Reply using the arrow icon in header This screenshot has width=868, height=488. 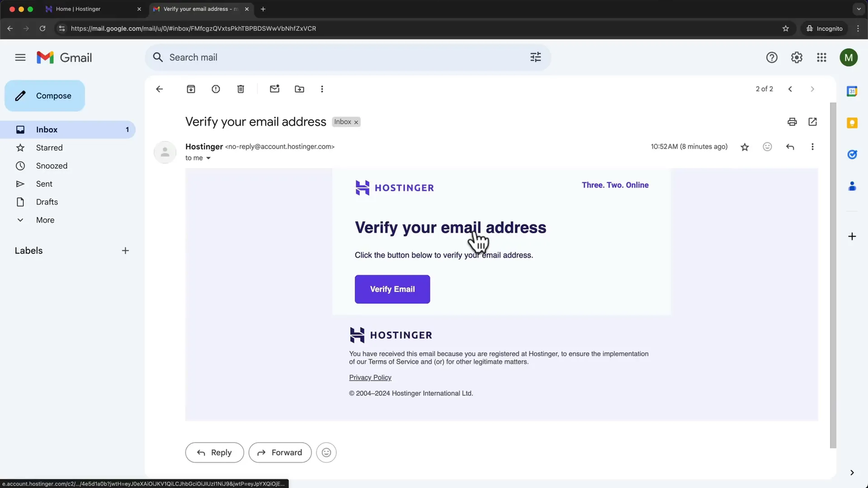(790, 147)
